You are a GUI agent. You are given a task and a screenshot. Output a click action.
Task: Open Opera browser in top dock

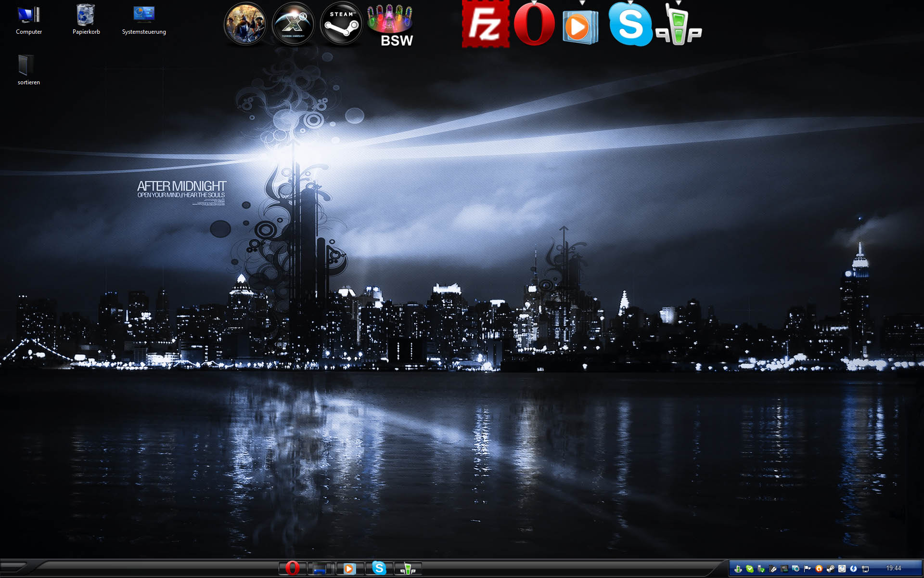coord(534,24)
